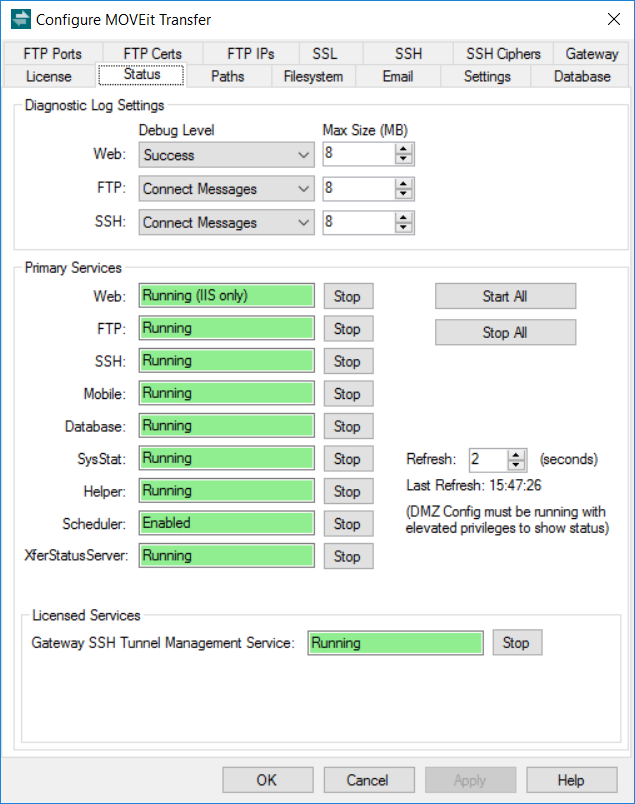The width and height of the screenshot is (635, 804).
Task: Open the Database tab
Action: [582, 76]
